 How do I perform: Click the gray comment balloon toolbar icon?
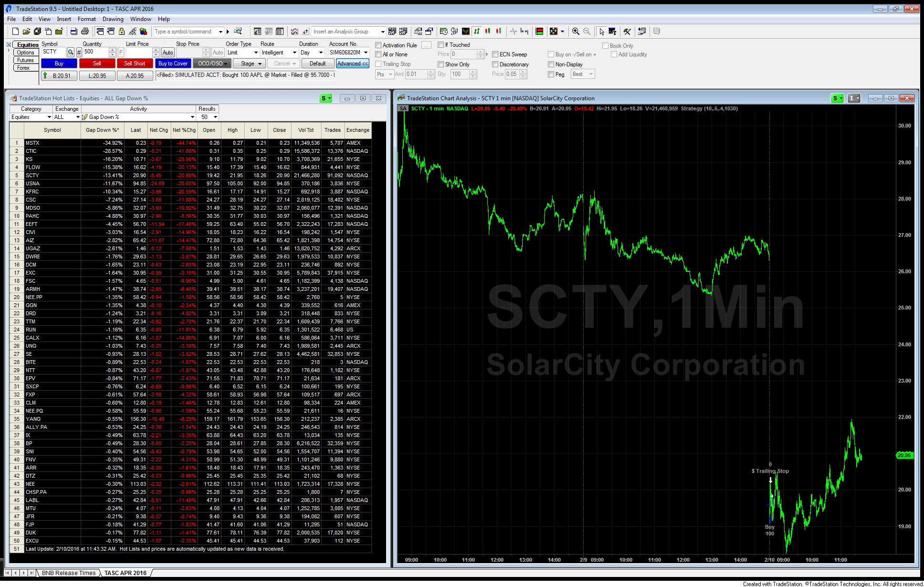(x=657, y=32)
